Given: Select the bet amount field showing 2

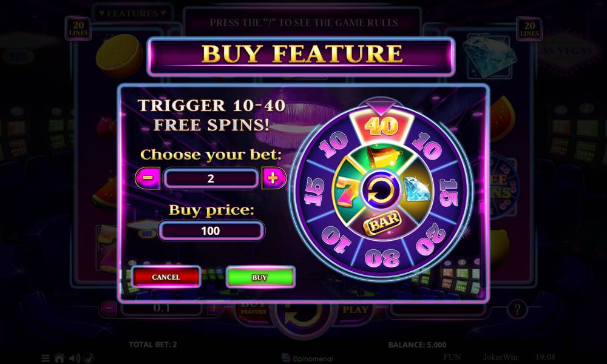Looking at the screenshot, I should [211, 178].
